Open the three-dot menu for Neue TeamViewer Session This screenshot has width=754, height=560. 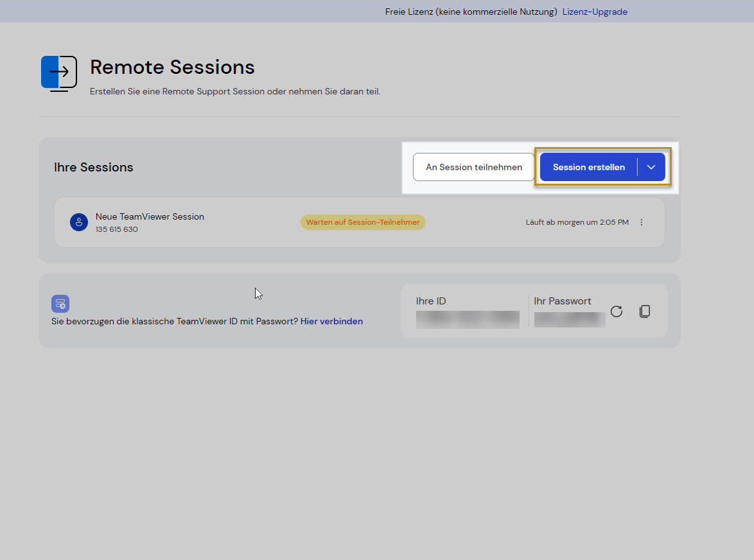point(642,222)
